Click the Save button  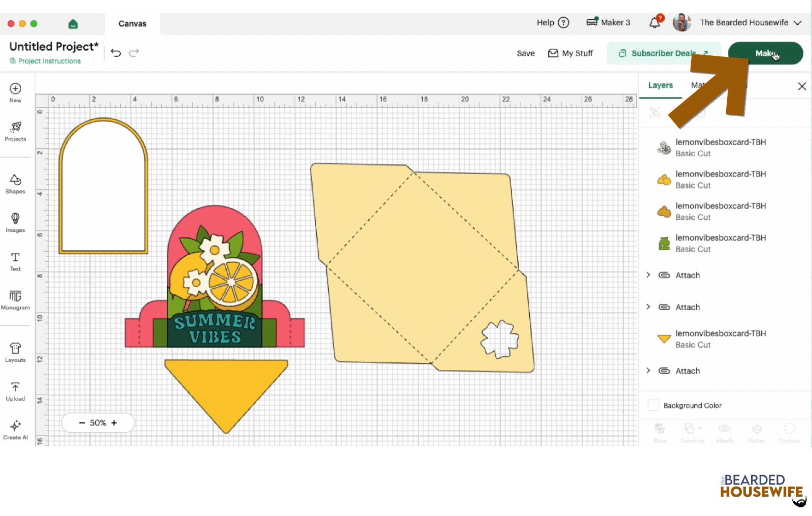526,53
